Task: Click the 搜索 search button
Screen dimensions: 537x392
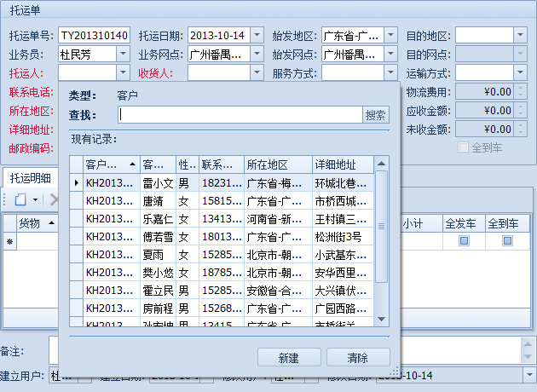Action: [376, 115]
